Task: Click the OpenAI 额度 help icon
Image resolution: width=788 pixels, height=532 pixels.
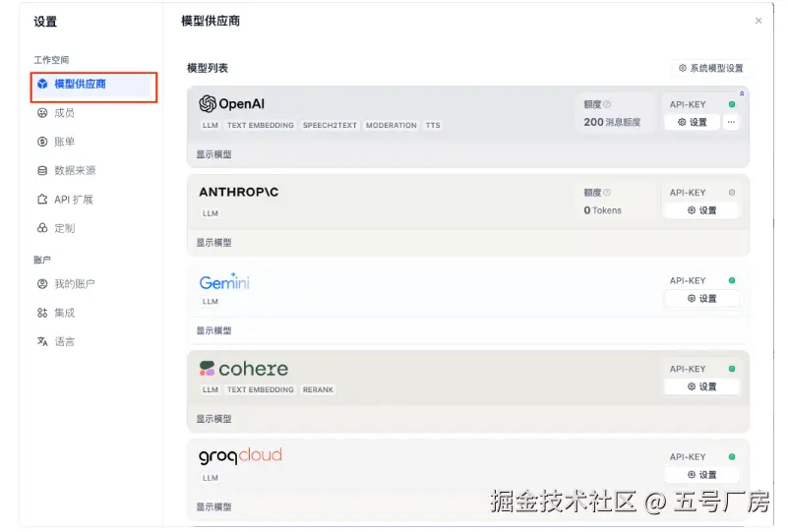Action: pyautogui.click(x=607, y=104)
